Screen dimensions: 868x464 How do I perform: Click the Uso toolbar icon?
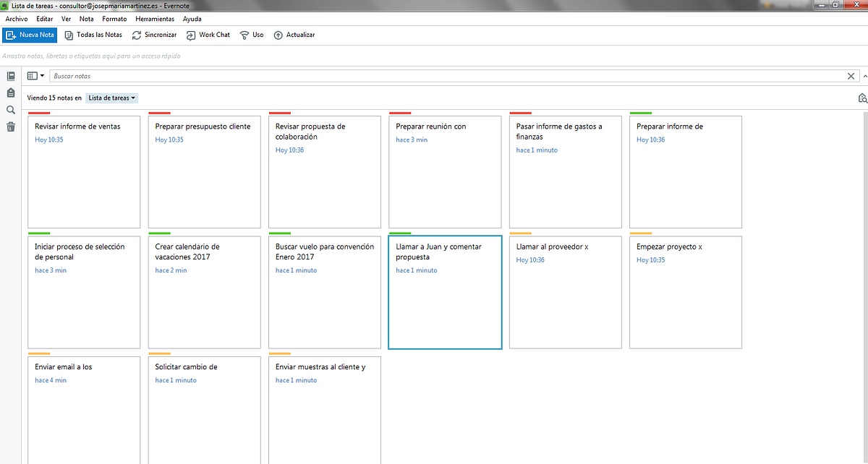244,35
